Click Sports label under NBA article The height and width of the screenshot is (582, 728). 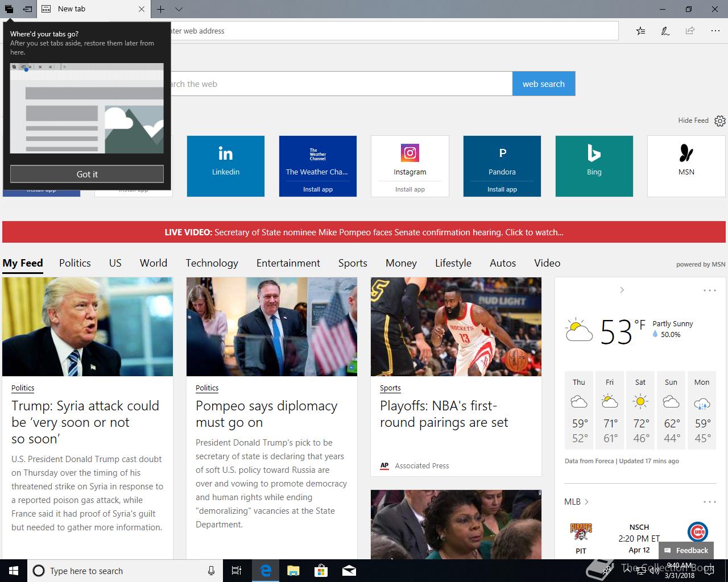[x=390, y=388]
